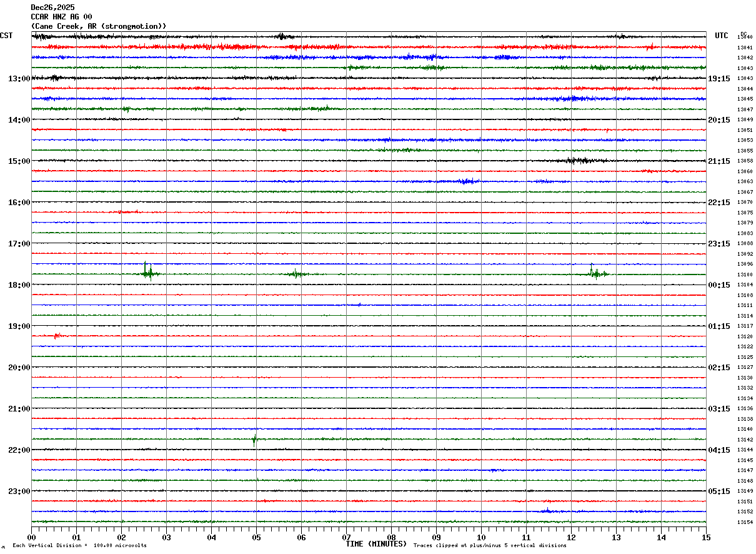Click the Dec26,2025 date header
756x554 pixels.
coord(52,8)
